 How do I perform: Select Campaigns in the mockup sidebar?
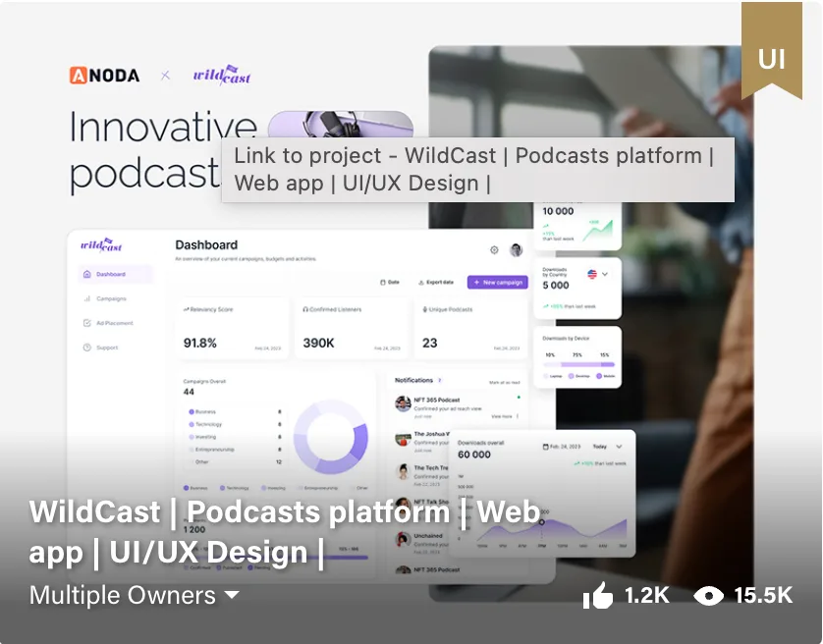pyautogui.click(x=105, y=298)
